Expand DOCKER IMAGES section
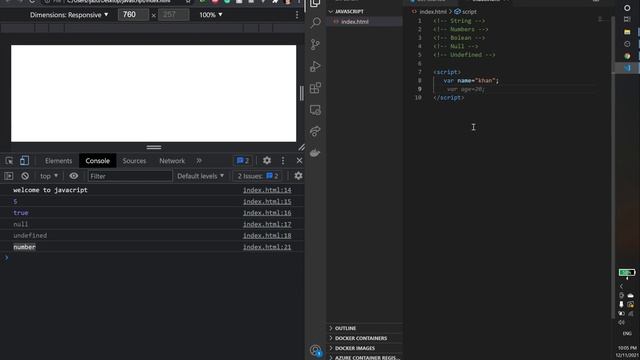 coord(364,348)
